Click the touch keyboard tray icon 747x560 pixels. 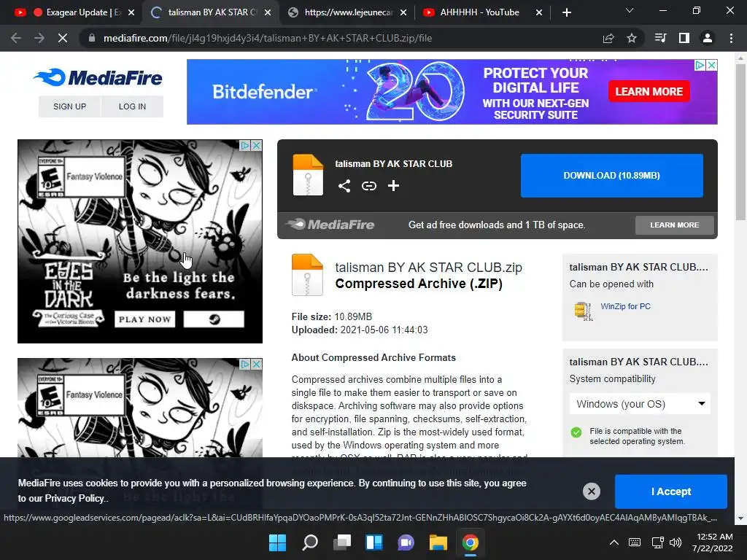[635, 542]
